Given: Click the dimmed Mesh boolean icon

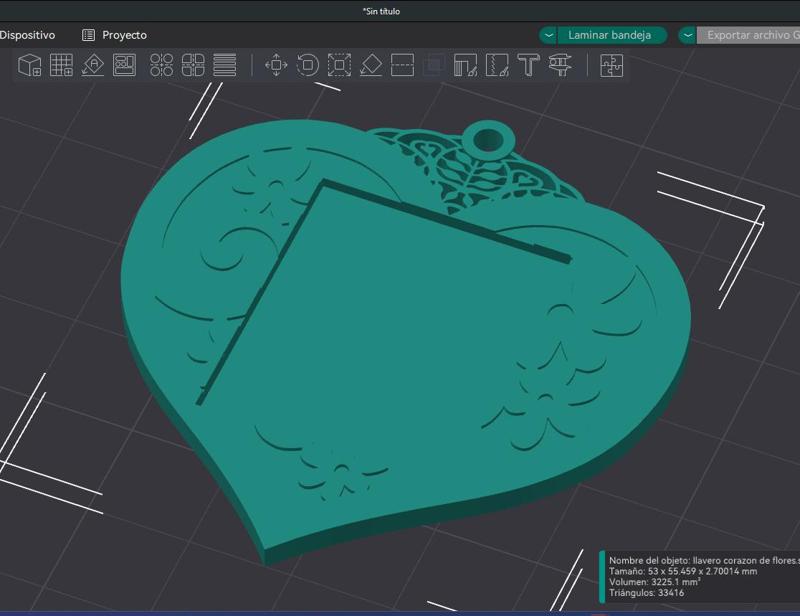Looking at the screenshot, I should click(434, 65).
